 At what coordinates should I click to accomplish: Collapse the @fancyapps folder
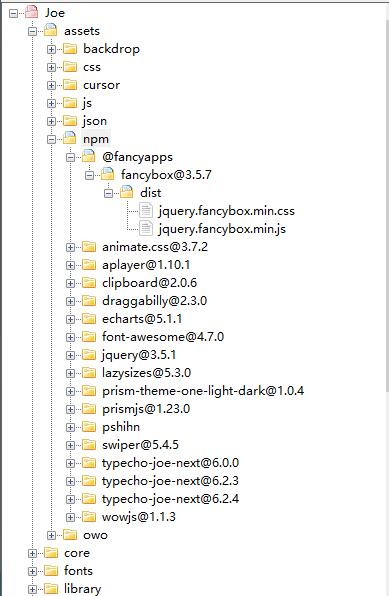click(70, 157)
